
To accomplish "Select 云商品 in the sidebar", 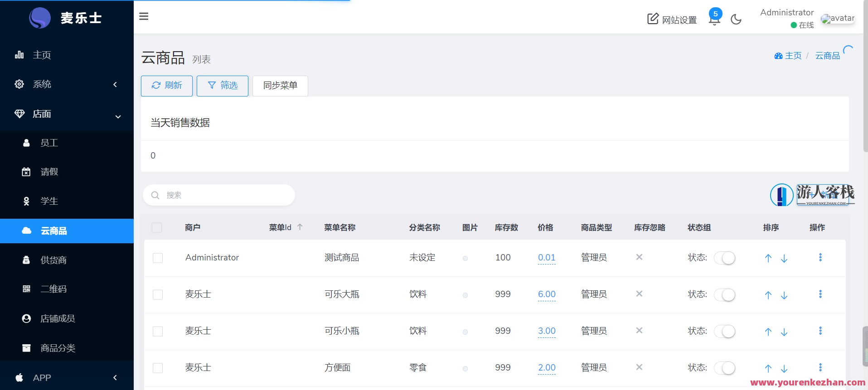I will [67, 231].
